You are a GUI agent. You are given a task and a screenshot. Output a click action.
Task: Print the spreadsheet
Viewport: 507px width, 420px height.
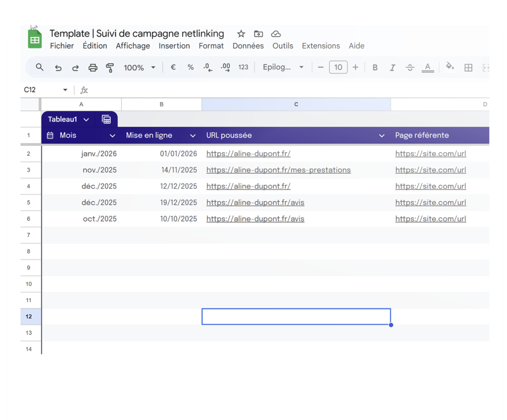click(x=93, y=68)
